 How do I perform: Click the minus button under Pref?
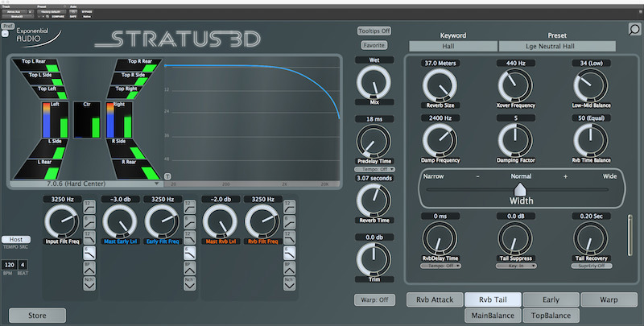5,34
